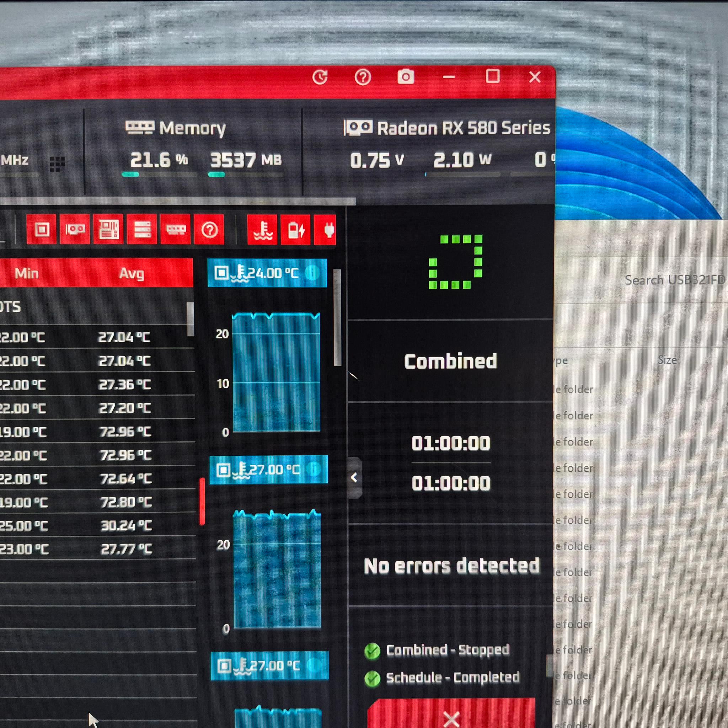Image resolution: width=728 pixels, height=728 pixels.
Task: Click the No errors detected message
Action: point(451,566)
